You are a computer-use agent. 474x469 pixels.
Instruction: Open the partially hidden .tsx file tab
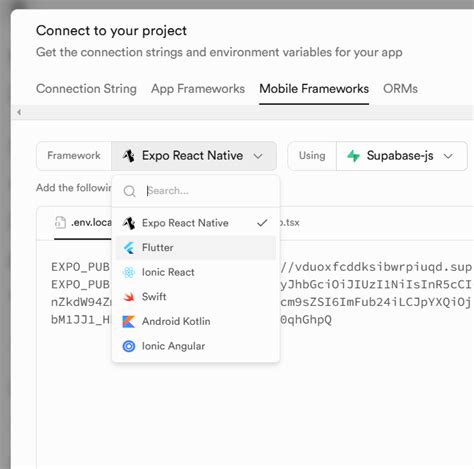290,222
